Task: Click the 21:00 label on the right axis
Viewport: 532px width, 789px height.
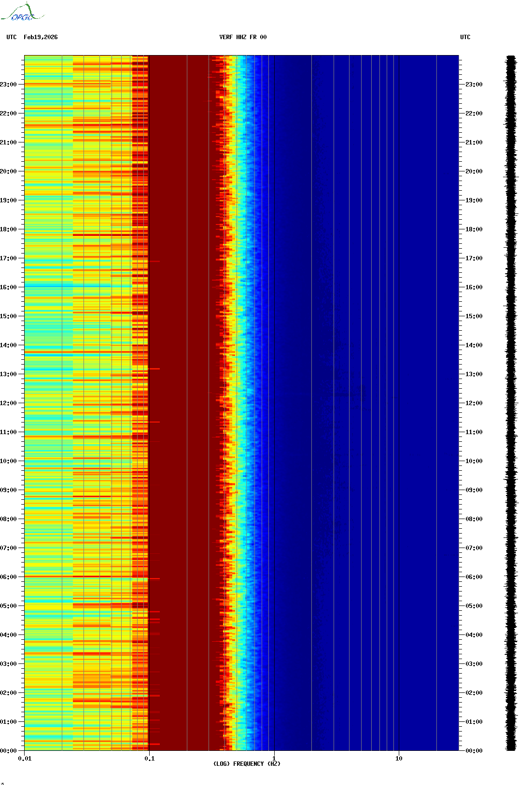Action: [474, 142]
